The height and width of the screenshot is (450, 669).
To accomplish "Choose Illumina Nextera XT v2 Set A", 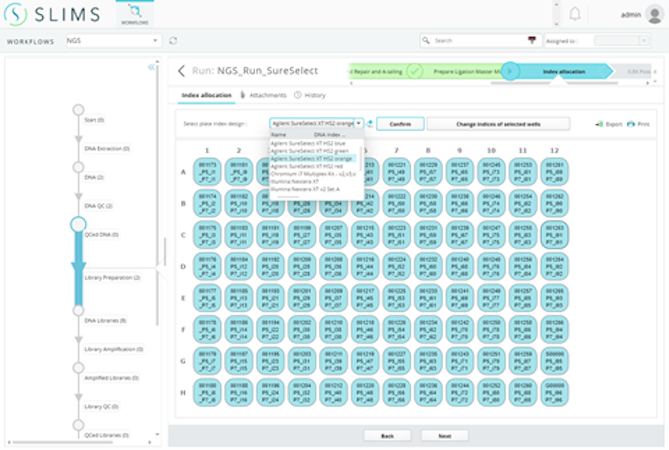I will tap(305, 189).
